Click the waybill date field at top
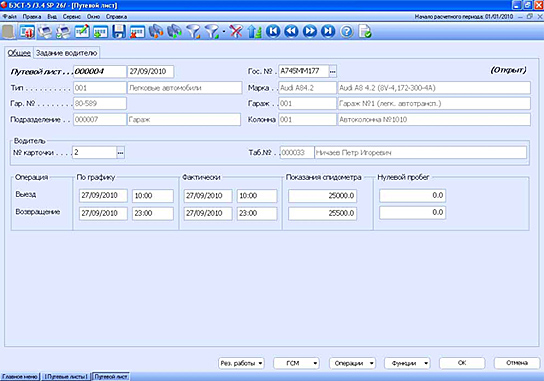This screenshot has width=544, height=381. [x=151, y=71]
